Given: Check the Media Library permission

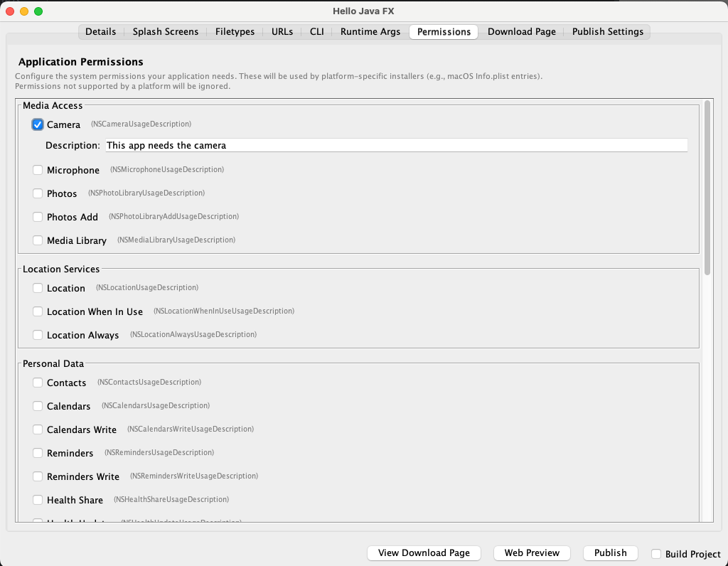Looking at the screenshot, I should click(x=38, y=240).
